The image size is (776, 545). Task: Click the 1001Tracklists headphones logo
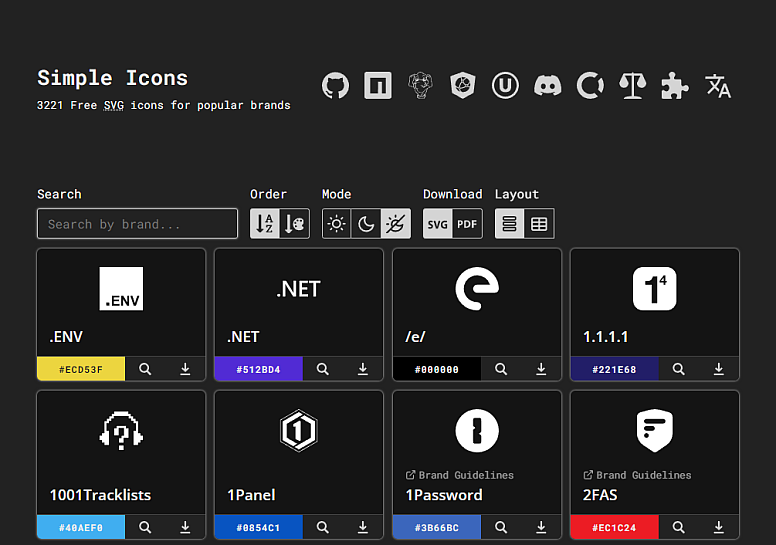tap(121, 431)
